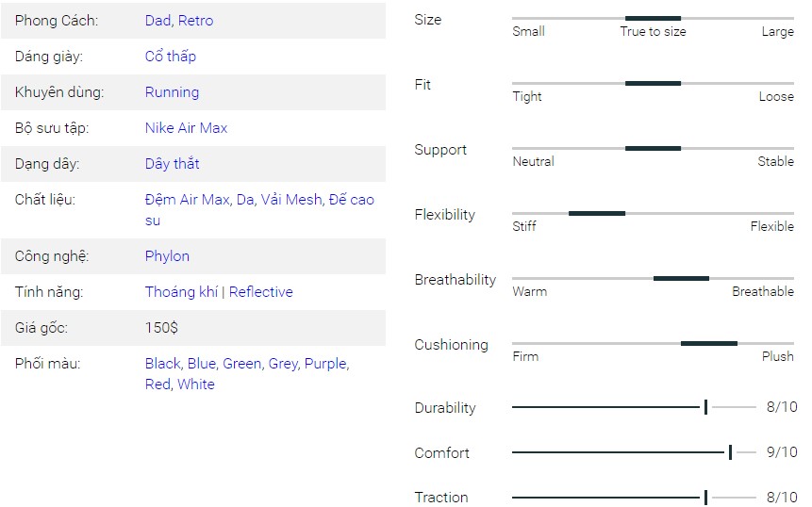
Task: Click the Breathability slider indicator
Action: 681,278
